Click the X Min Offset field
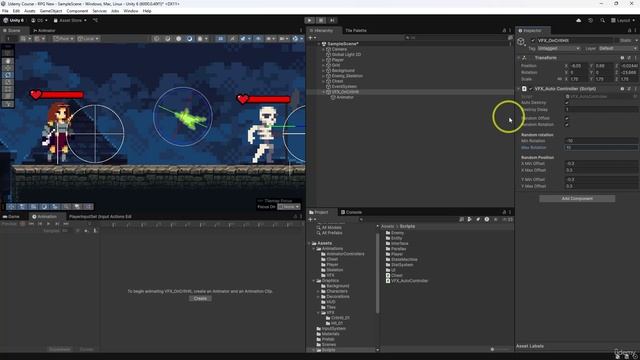 [x=601, y=164]
